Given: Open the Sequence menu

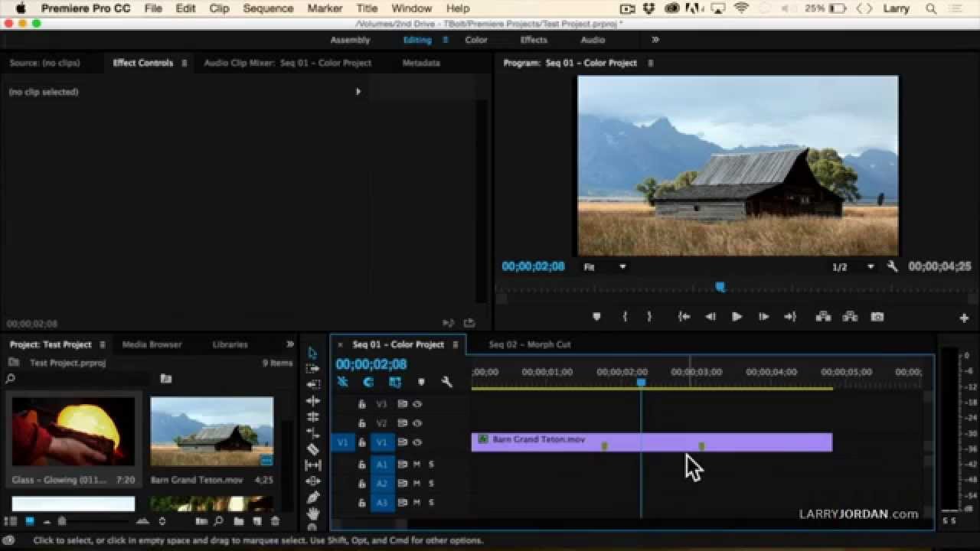Looking at the screenshot, I should (268, 8).
